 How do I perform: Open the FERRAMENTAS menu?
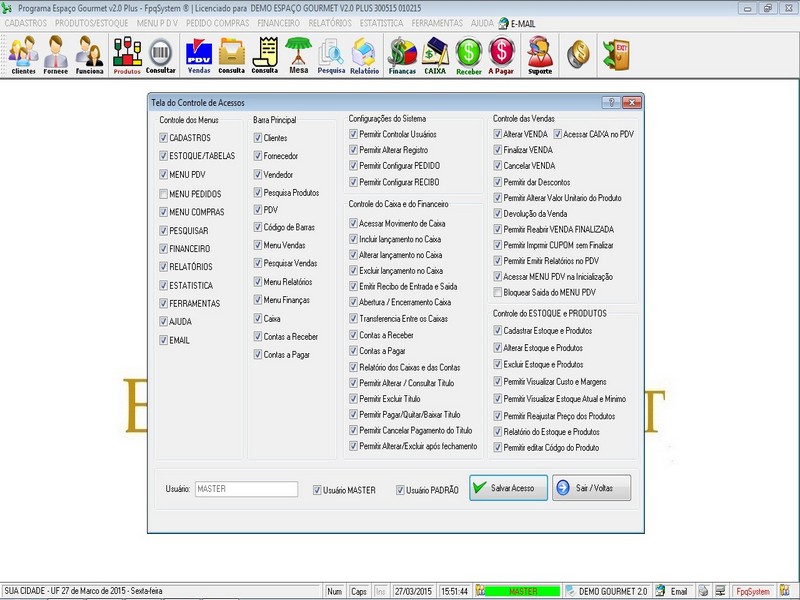click(x=437, y=23)
